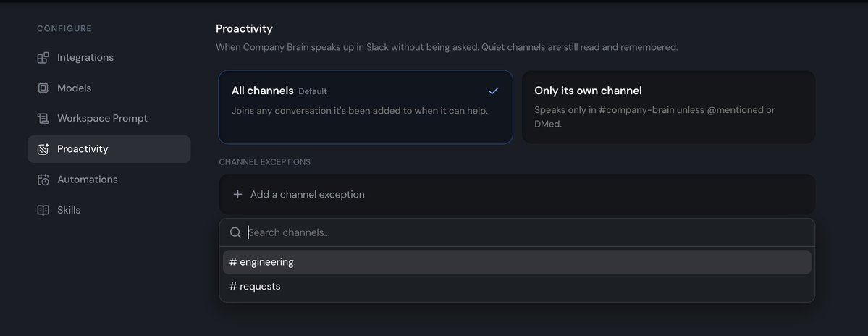
Task: Choose # engineering from the channel list
Action: (x=517, y=262)
